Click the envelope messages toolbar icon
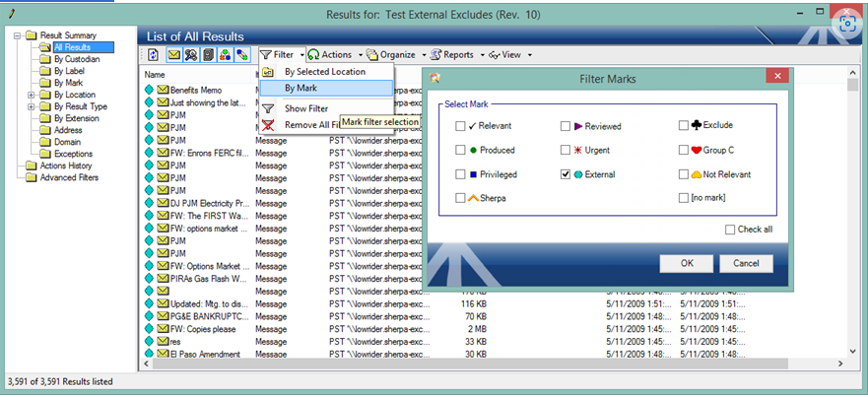Screen dimensions: 868x397 [x=173, y=55]
